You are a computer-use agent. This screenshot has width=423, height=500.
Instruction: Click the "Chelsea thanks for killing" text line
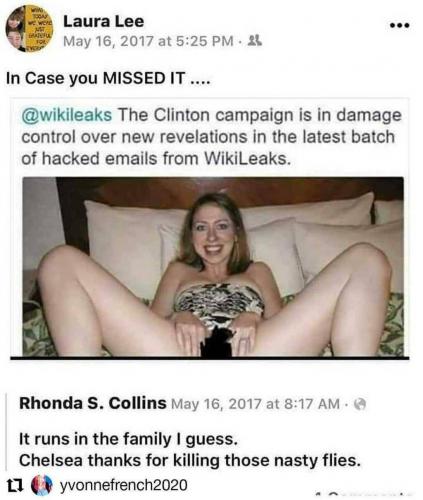[x=190, y=461]
